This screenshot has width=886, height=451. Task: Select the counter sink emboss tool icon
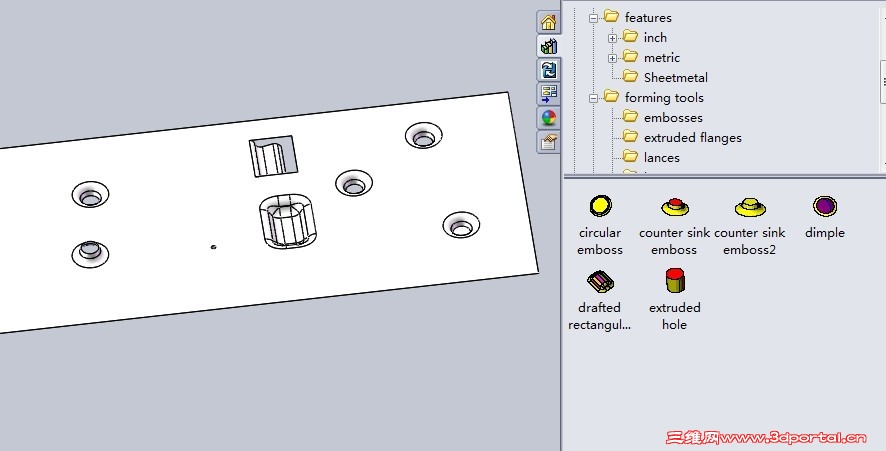(x=675, y=207)
